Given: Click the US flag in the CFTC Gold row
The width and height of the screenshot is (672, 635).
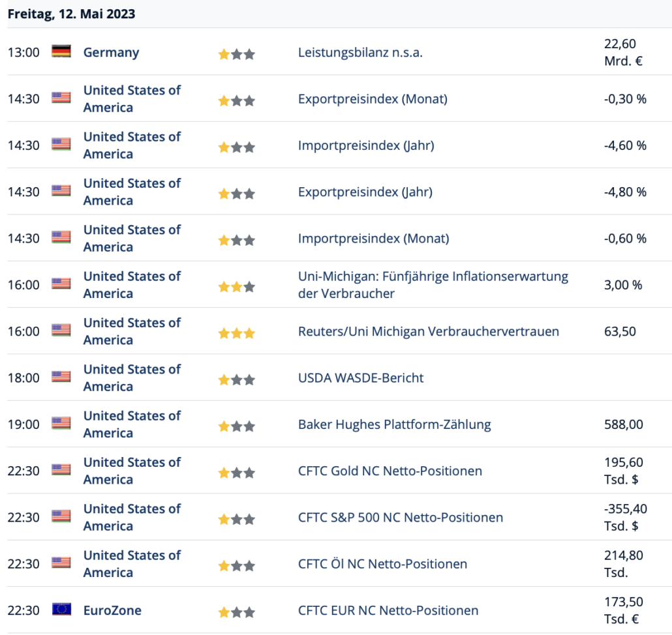Looking at the screenshot, I should click(61, 469).
